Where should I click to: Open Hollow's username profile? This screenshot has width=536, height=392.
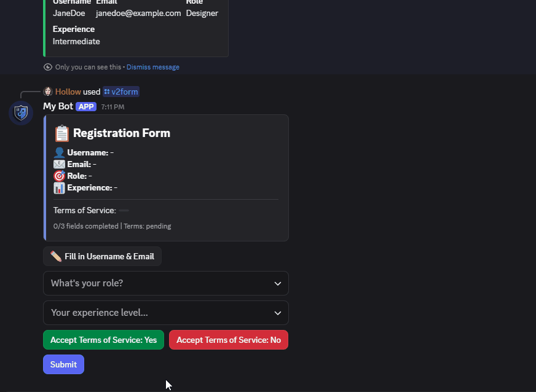coord(68,92)
